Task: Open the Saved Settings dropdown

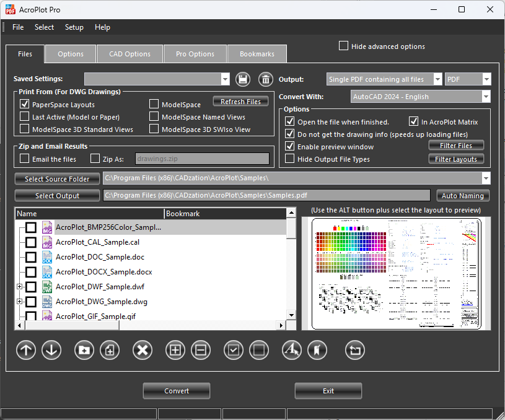Action: pos(225,79)
